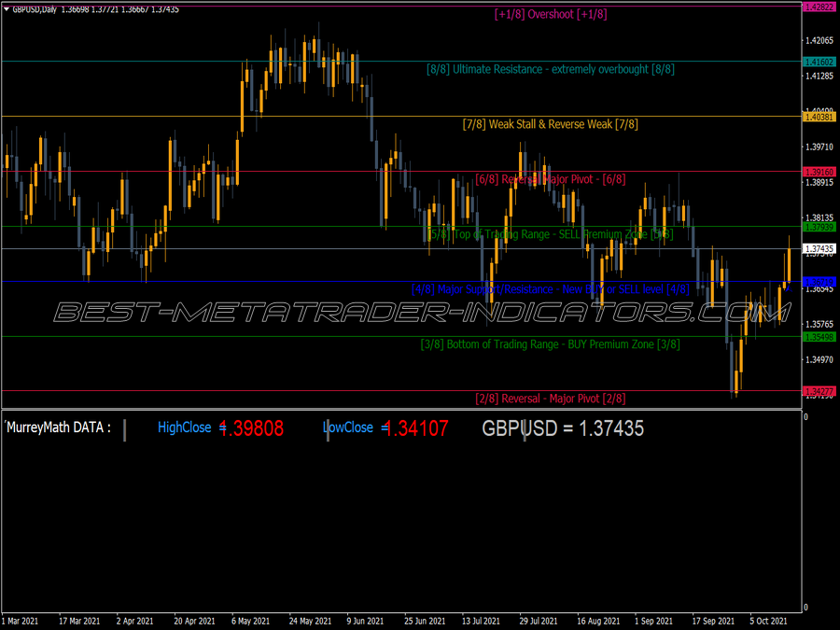Click the 1.37939 price tag
This screenshot has width=840, height=630.
coord(819,227)
